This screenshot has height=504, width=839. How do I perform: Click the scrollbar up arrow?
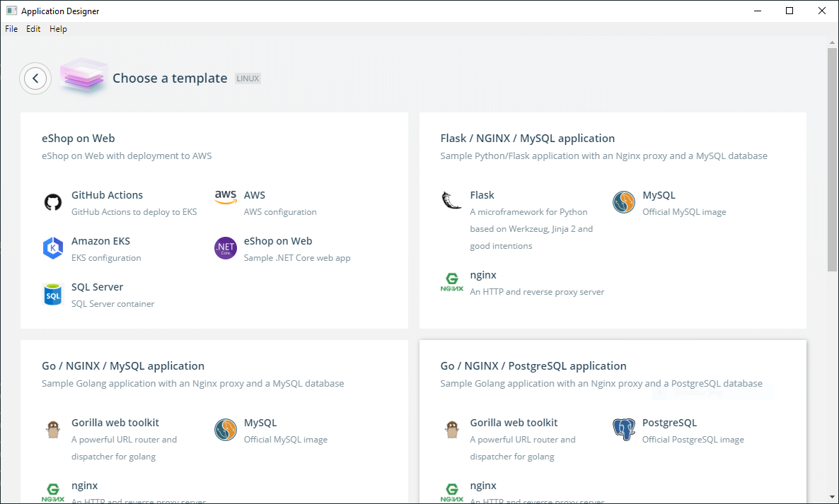point(831,42)
